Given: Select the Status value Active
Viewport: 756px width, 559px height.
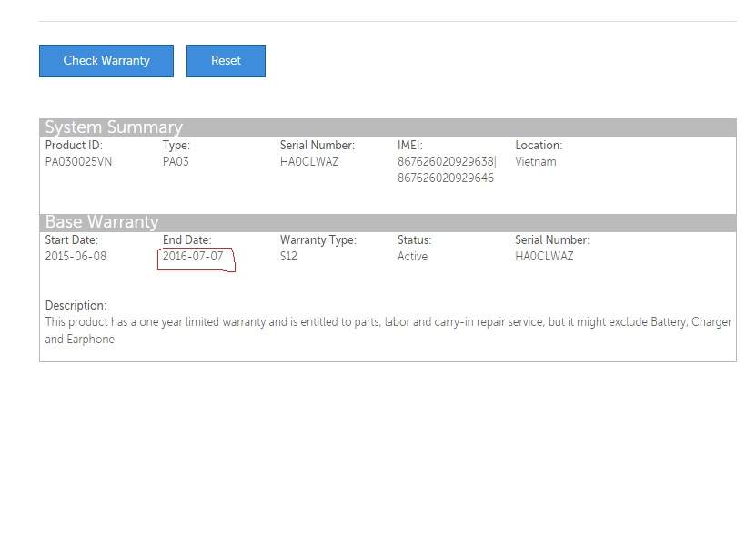Looking at the screenshot, I should point(412,256).
